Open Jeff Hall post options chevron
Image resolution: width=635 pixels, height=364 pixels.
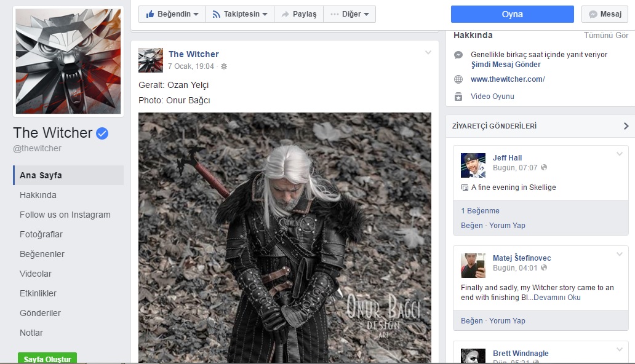click(x=620, y=154)
